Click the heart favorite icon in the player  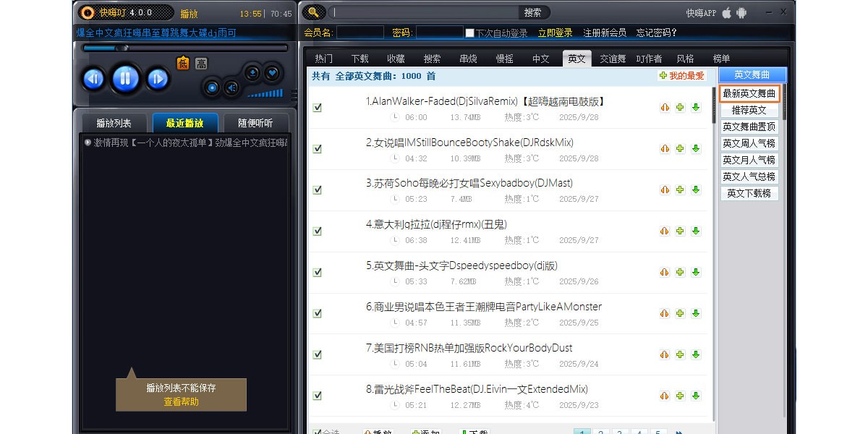coord(271,73)
